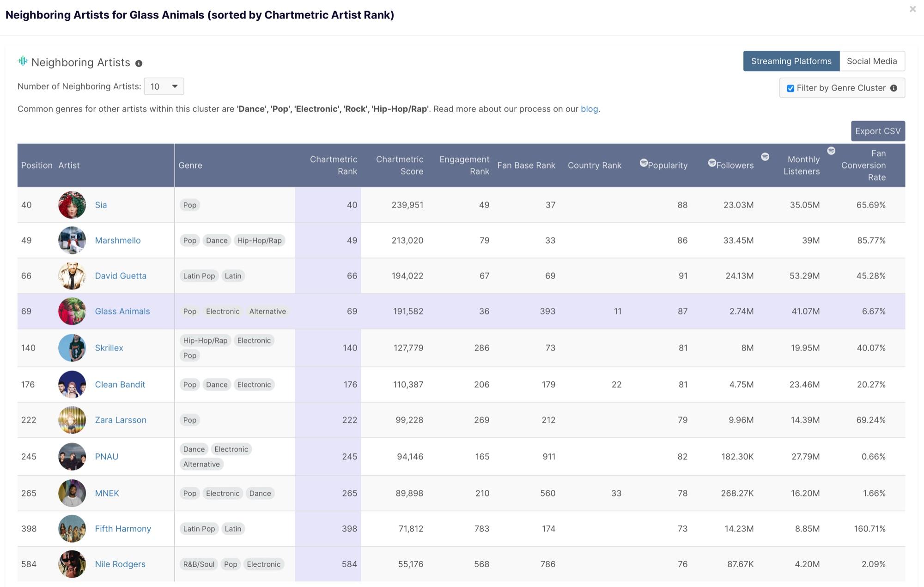The height and width of the screenshot is (587, 924).
Task: Click the info icon beside Neighboring Artists heading
Action: (139, 63)
